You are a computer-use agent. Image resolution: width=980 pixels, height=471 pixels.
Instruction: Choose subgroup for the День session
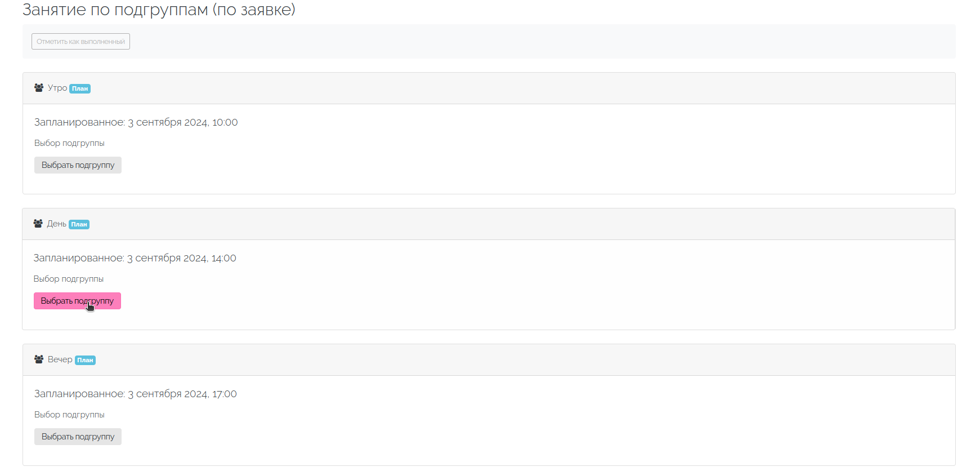pos(77,301)
